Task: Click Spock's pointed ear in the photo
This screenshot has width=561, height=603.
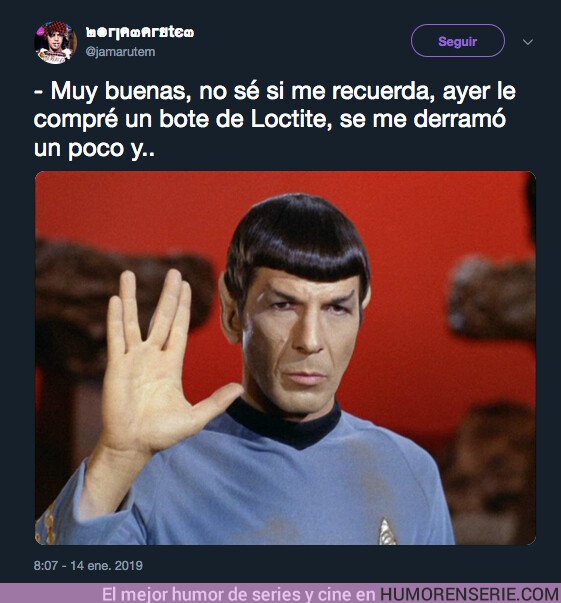Action: coord(231,308)
